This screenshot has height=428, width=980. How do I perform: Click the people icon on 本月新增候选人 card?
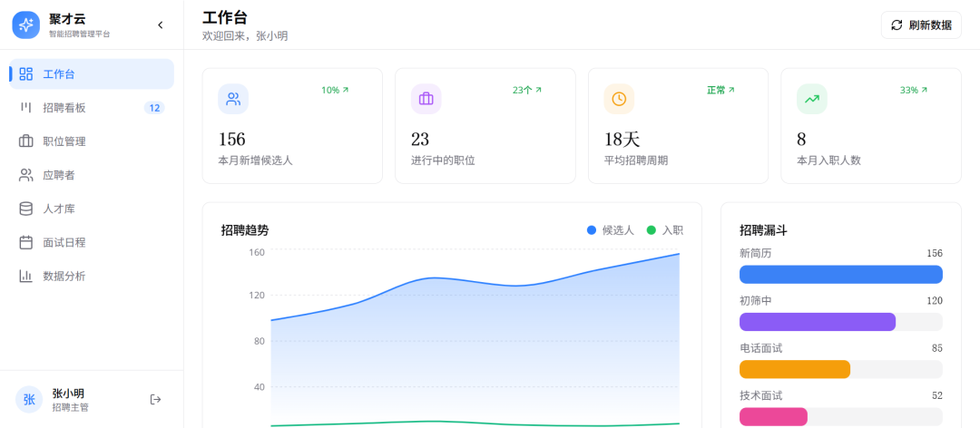click(x=233, y=99)
